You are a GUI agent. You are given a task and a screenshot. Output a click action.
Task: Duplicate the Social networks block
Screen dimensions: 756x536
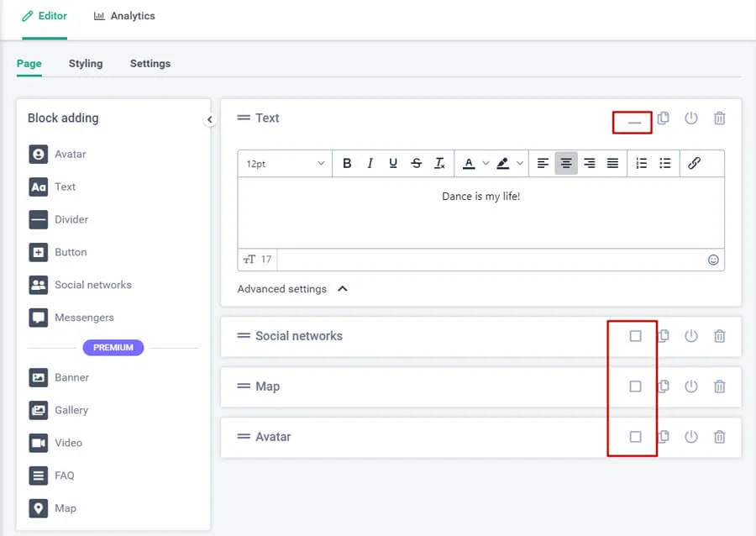(663, 336)
